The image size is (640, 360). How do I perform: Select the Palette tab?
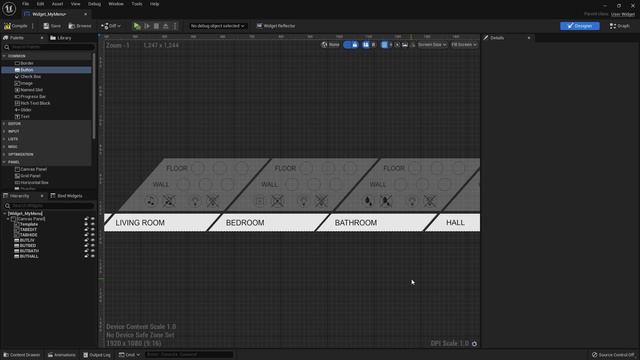tap(17, 38)
